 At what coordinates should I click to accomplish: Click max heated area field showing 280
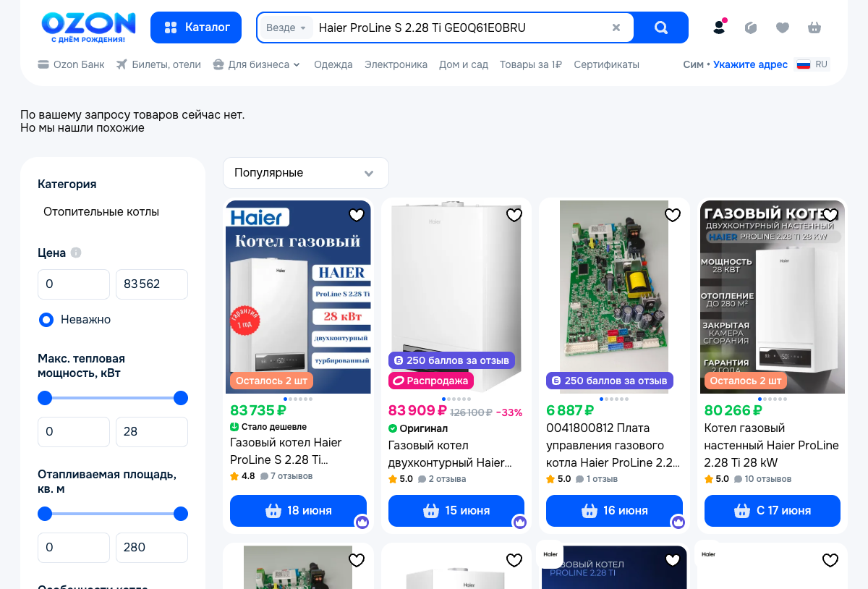pyautogui.click(x=152, y=548)
